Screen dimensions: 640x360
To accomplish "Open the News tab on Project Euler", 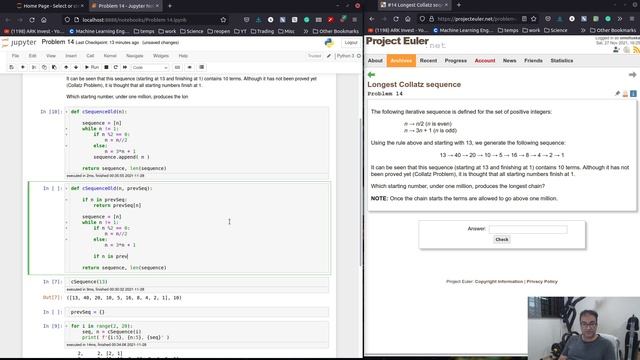I will [x=509, y=60].
